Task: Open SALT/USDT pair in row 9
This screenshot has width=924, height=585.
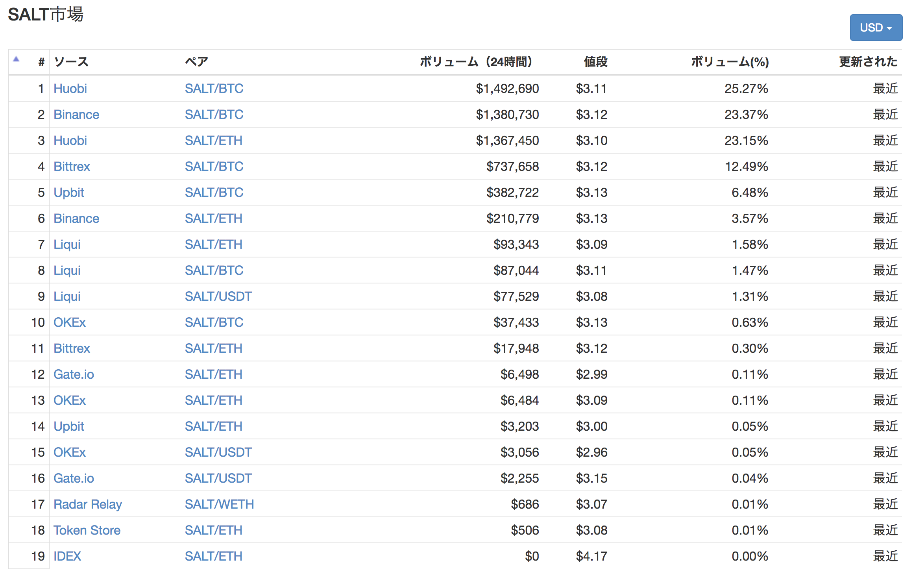Action: [x=218, y=296]
